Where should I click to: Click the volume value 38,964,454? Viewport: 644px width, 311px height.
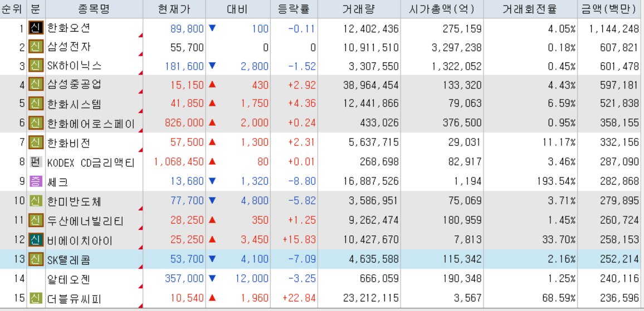[371, 85]
